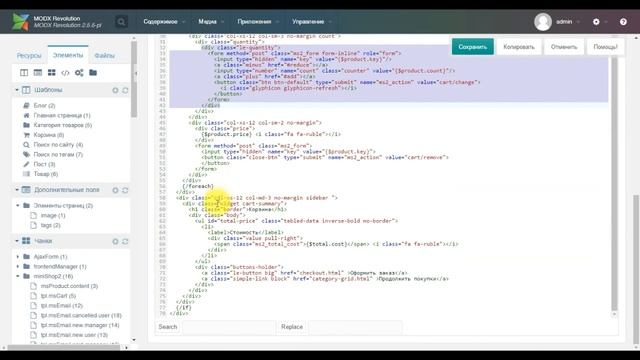Open the Приложения menu
This screenshot has height=360, width=640.
pyautogui.click(x=258, y=22)
